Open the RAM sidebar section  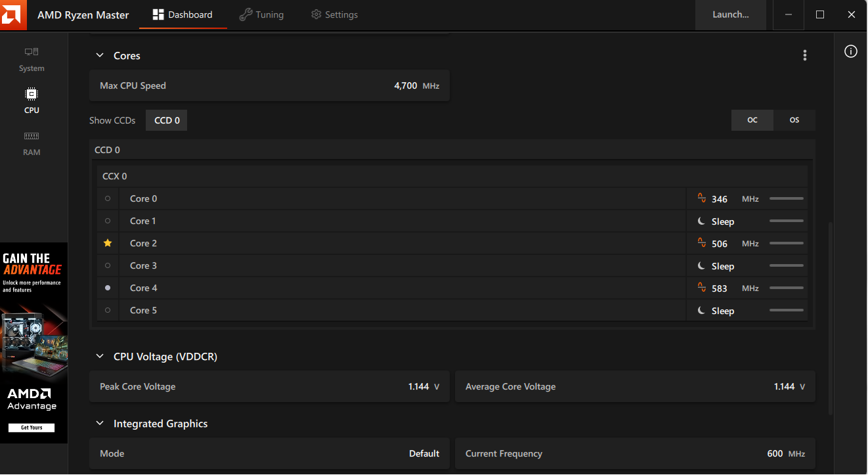[x=32, y=143]
